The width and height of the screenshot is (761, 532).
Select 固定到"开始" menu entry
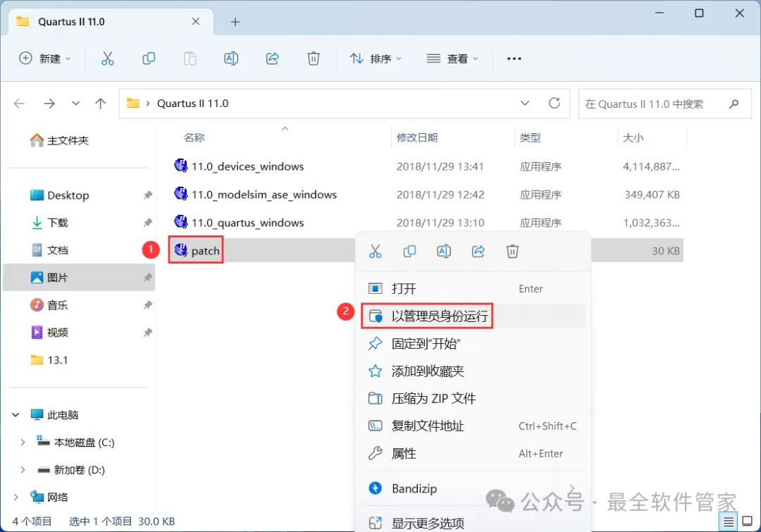[473, 344]
